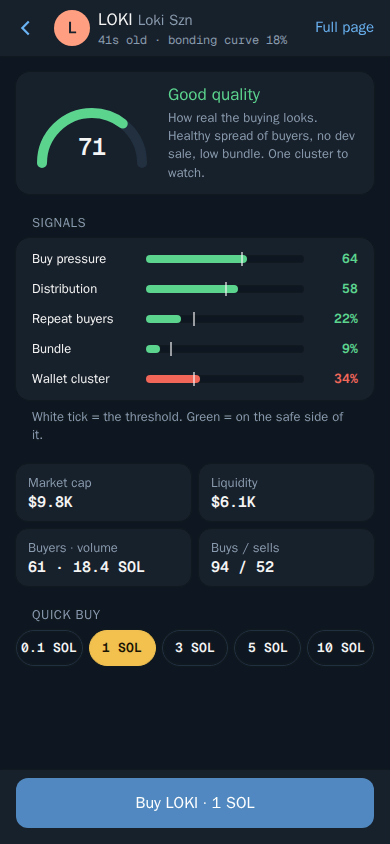
Task: Open the Liquidity $6.1K card
Action: pos(286,493)
